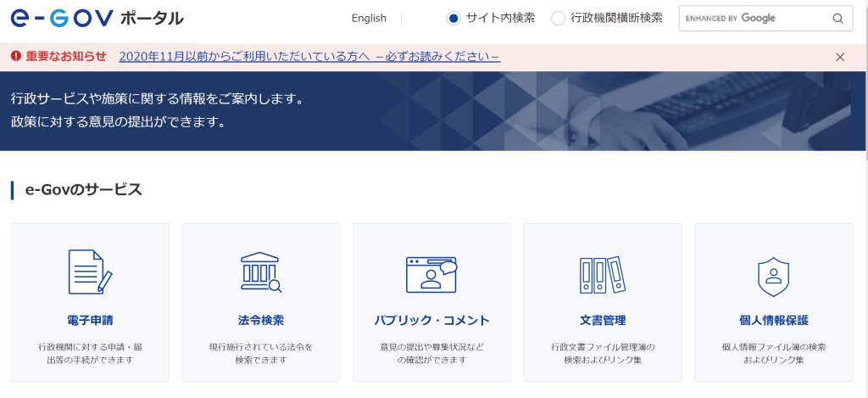Open the パブリック・コメント title link
This screenshot has width=868, height=398.
pyautogui.click(x=431, y=321)
